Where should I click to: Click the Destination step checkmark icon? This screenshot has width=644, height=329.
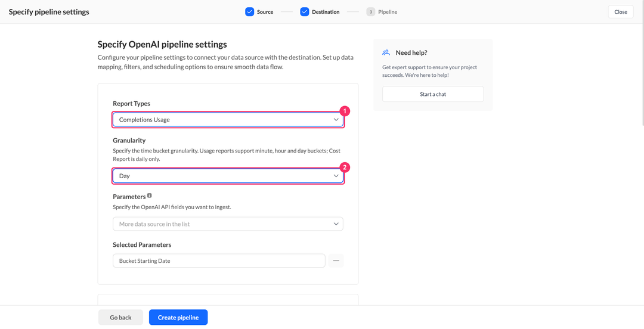tap(304, 12)
